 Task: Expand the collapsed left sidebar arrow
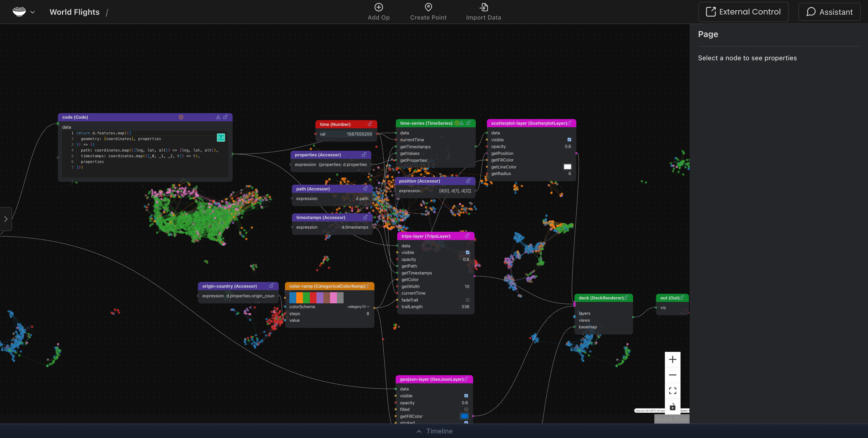coord(6,219)
